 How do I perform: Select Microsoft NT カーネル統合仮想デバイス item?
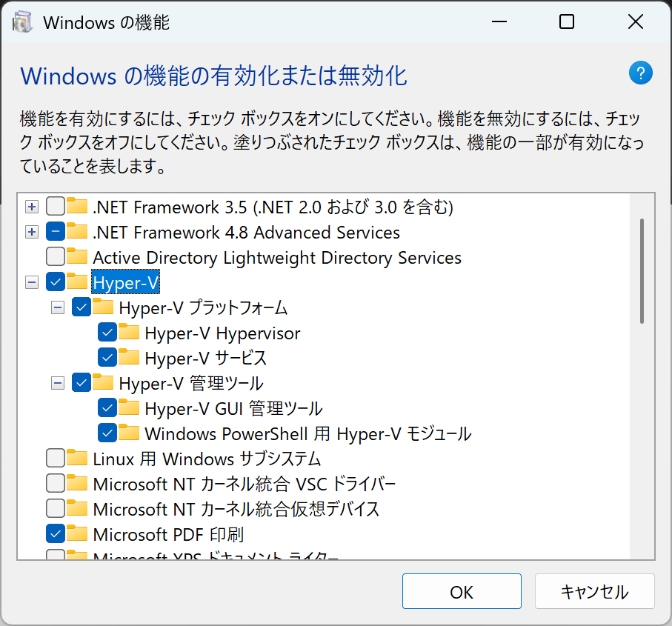click(x=236, y=509)
